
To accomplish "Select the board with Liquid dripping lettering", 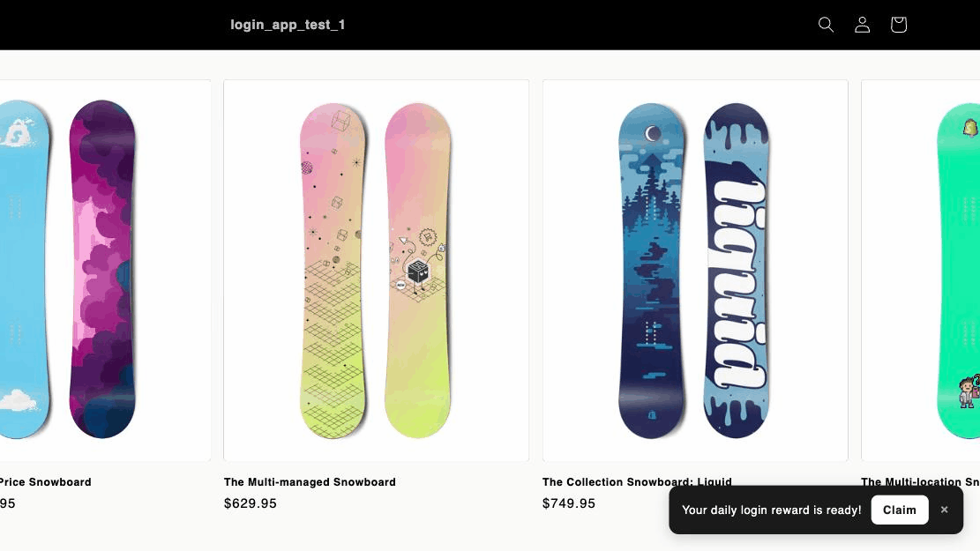I will point(736,271).
